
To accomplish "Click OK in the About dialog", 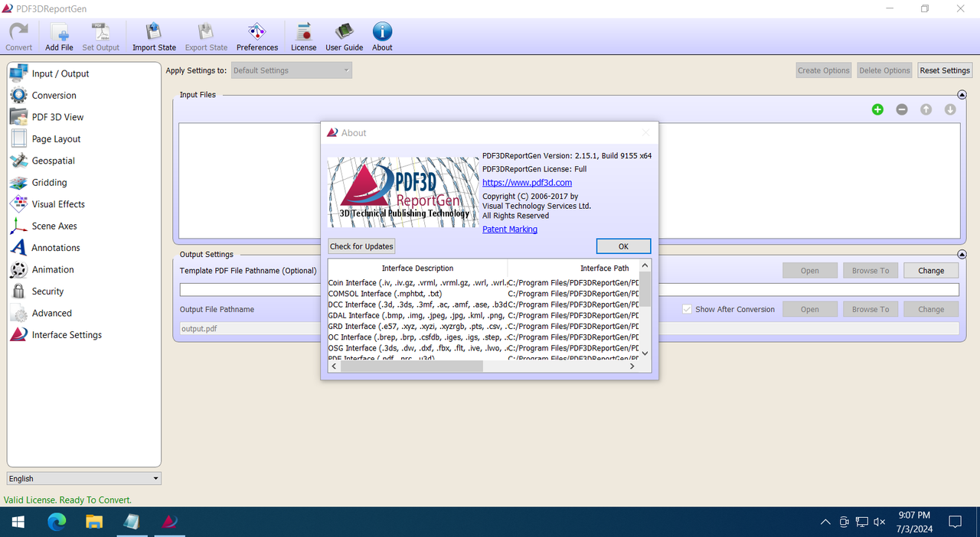I will 623,246.
